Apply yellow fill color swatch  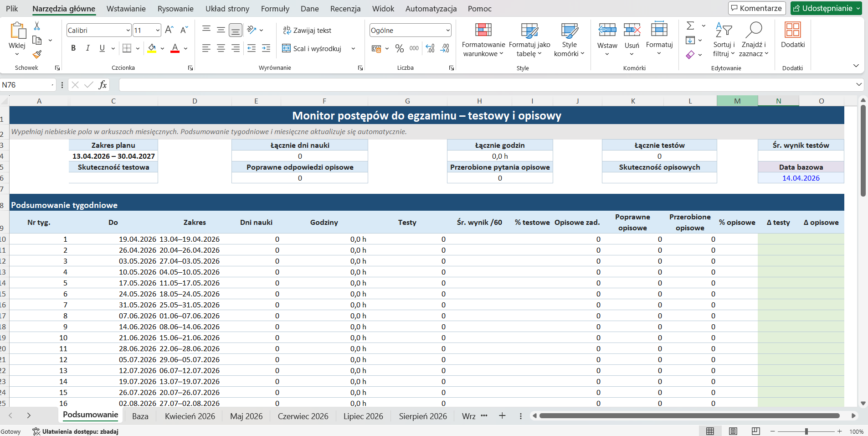tap(152, 48)
